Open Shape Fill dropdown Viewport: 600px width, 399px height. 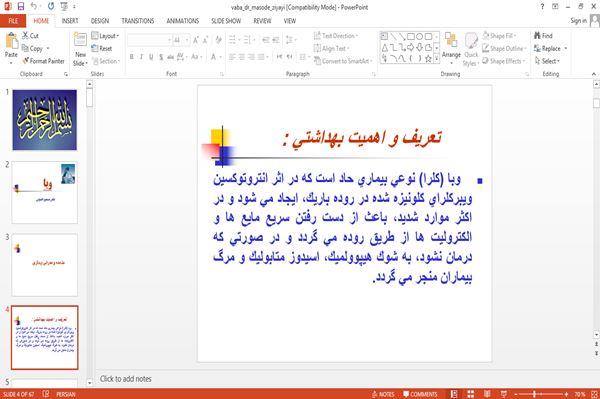coord(499,36)
